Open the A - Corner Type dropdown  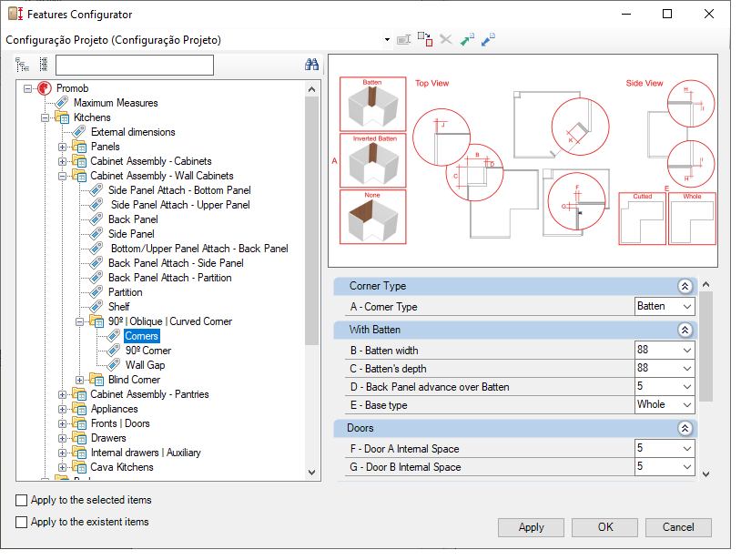[687, 307]
